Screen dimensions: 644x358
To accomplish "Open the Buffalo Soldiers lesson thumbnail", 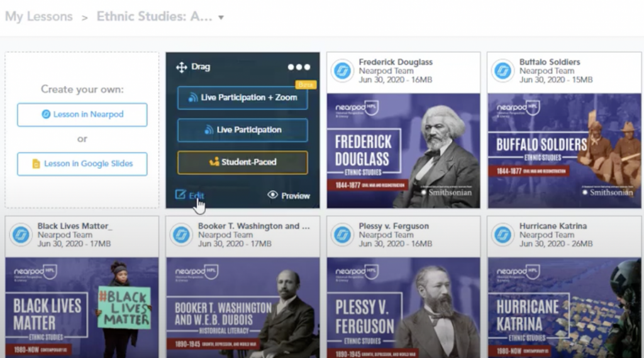I will (x=564, y=151).
